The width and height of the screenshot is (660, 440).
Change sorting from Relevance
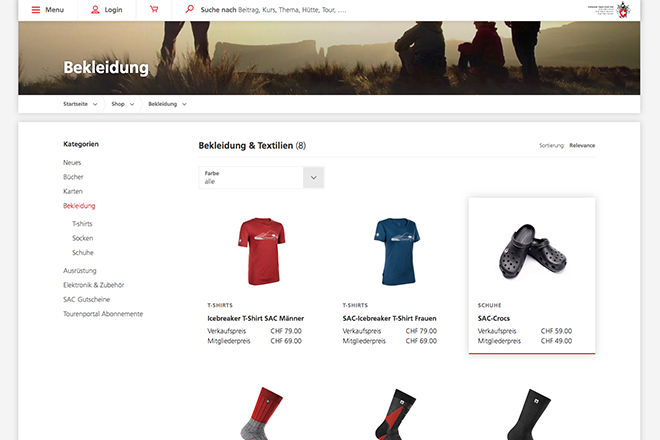coord(582,146)
